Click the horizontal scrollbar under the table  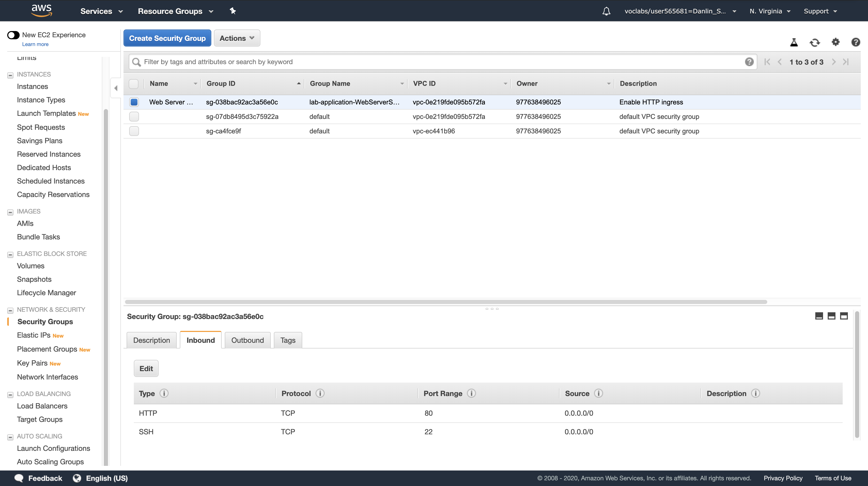tap(445, 302)
